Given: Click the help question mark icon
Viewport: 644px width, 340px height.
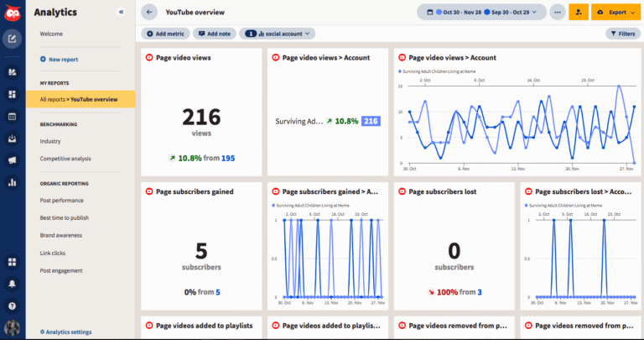Looking at the screenshot, I should [x=12, y=305].
